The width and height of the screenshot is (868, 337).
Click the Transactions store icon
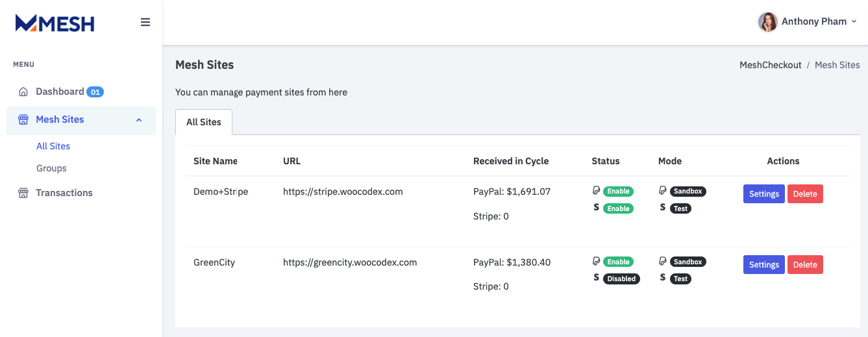tap(23, 193)
